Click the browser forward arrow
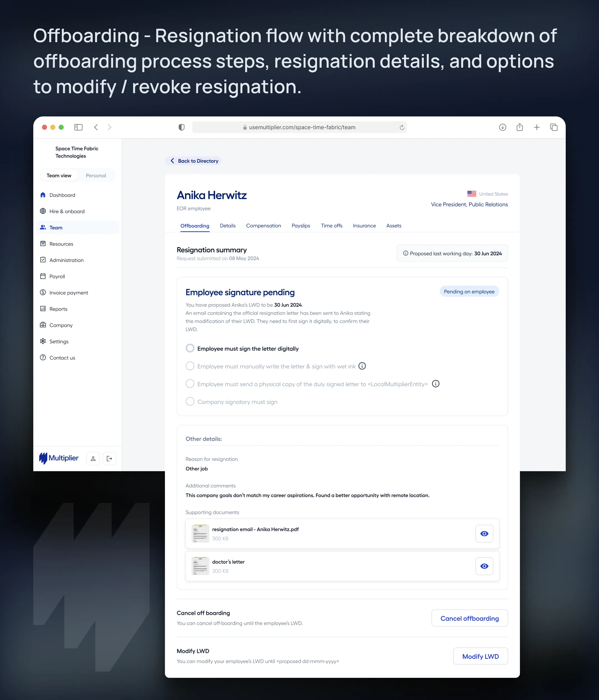599x700 pixels. [110, 127]
